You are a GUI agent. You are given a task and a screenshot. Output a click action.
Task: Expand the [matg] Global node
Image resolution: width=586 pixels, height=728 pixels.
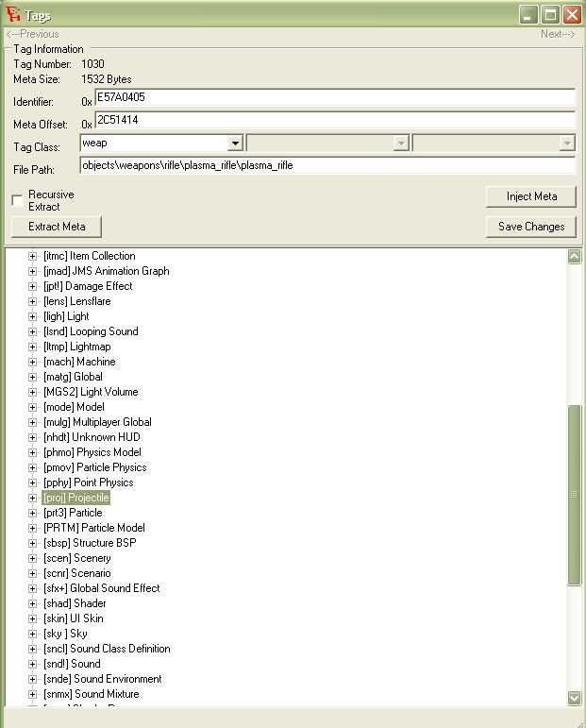[32, 377]
